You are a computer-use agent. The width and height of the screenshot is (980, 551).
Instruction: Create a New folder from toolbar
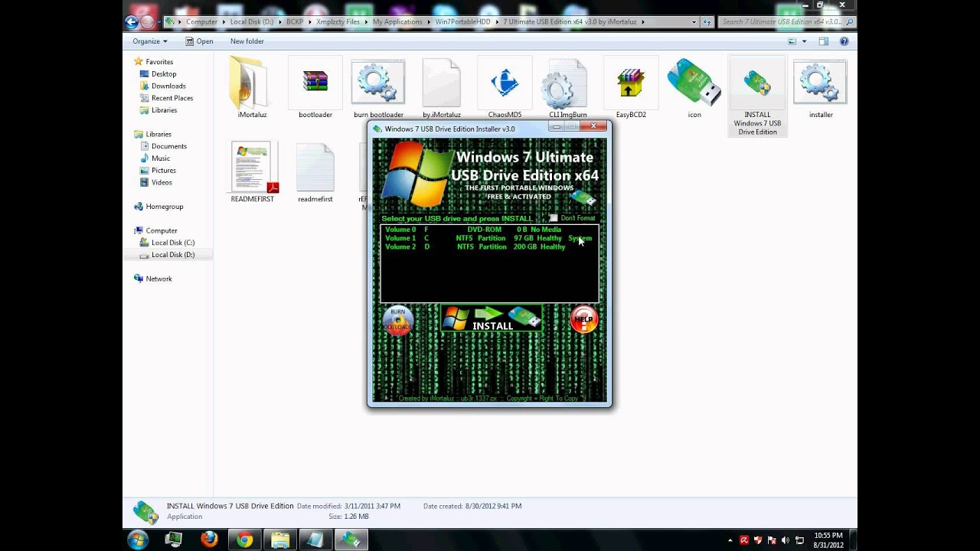click(x=247, y=41)
